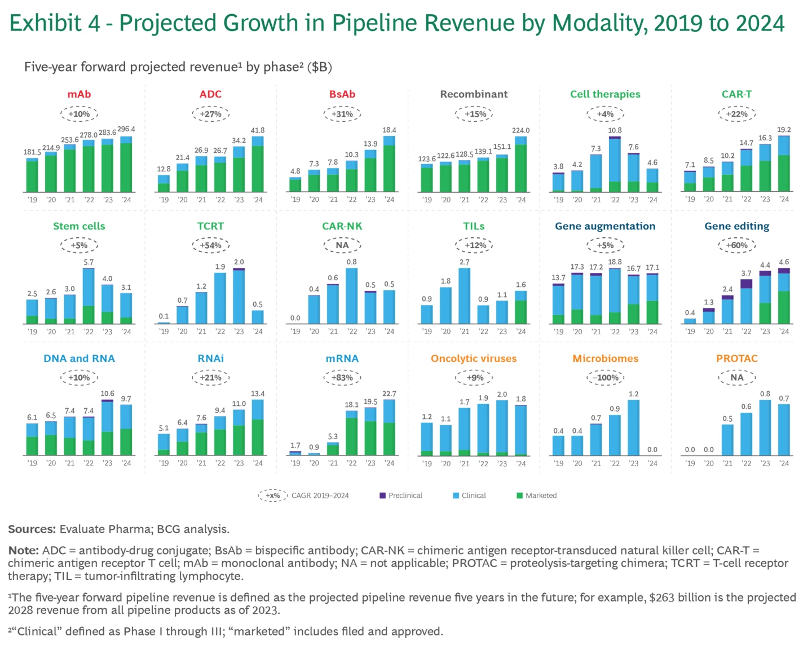Image resolution: width=812 pixels, height=650 pixels.
Task: Click the blue Clinical legend swatch
Action: tap(456, 496)
